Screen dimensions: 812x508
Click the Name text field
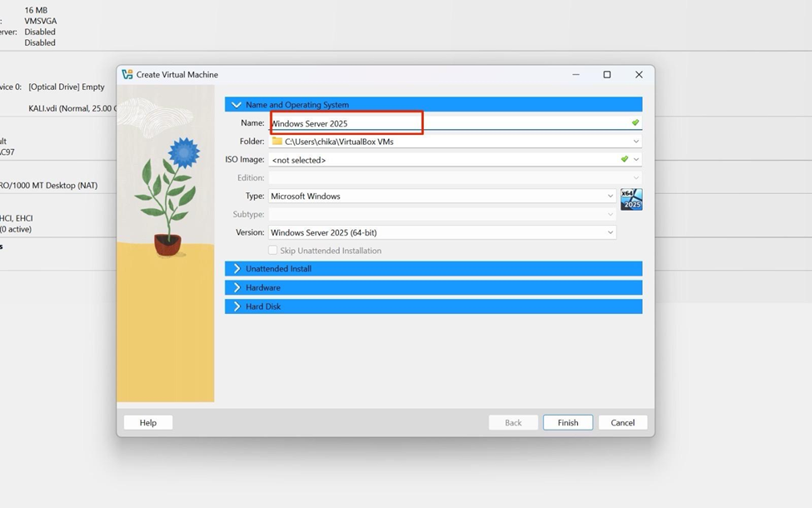455,123
